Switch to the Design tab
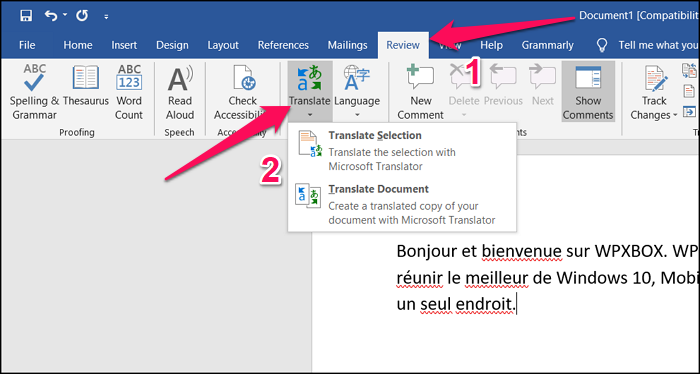The image size is (700, 374). 172,45
